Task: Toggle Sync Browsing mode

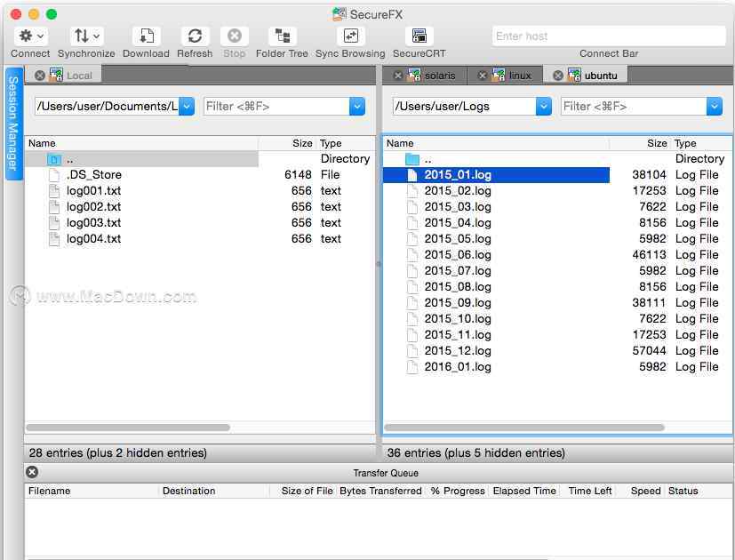Action: point(351,36)
